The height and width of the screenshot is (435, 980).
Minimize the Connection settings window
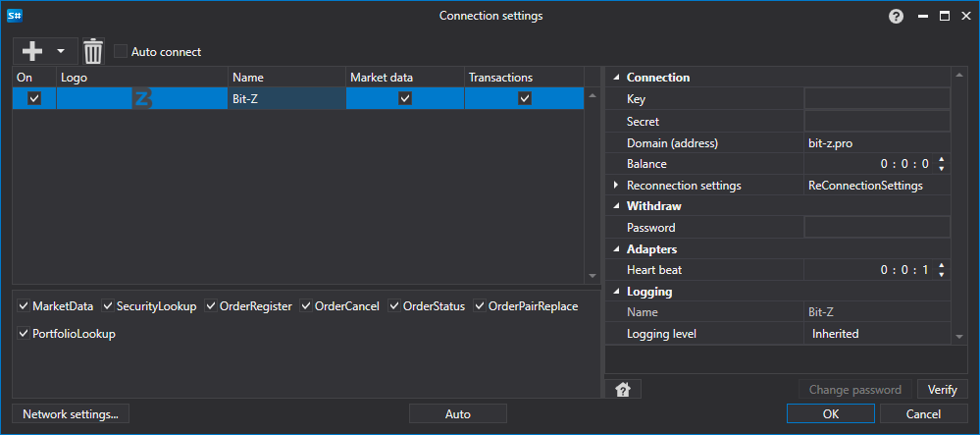(923, 17)
